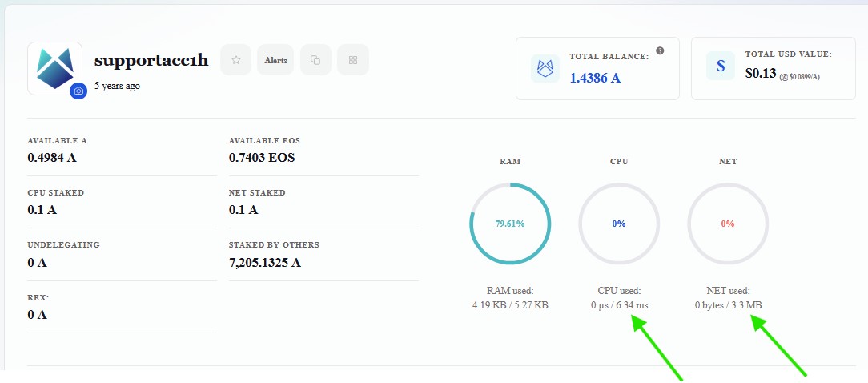Image resolution: width=868 pixels, height=383 pixels.
Task: Click the CPU Staked value 0.1 A
Action: click(42, 210)
